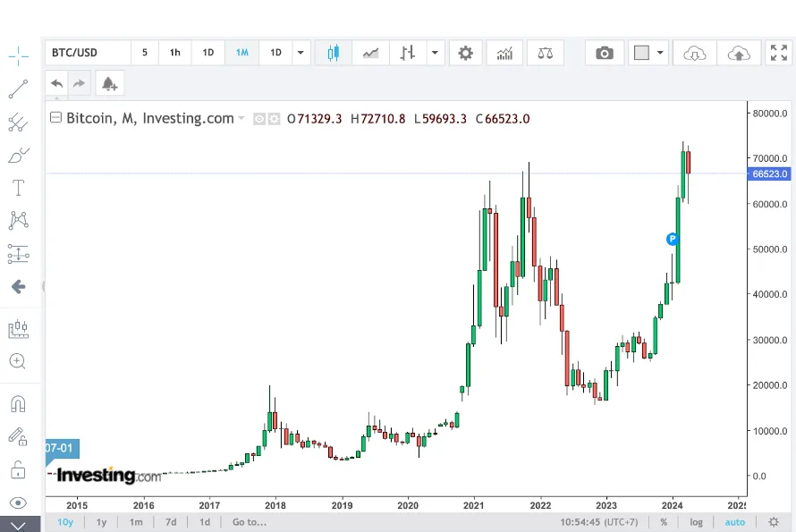Select 1d time range
The width and height of the screenshot is (796, 532).
[x=205, y=522]
